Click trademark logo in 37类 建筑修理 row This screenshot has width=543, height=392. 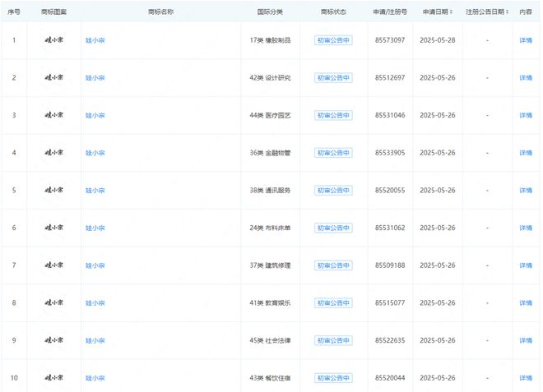[53, 265]
